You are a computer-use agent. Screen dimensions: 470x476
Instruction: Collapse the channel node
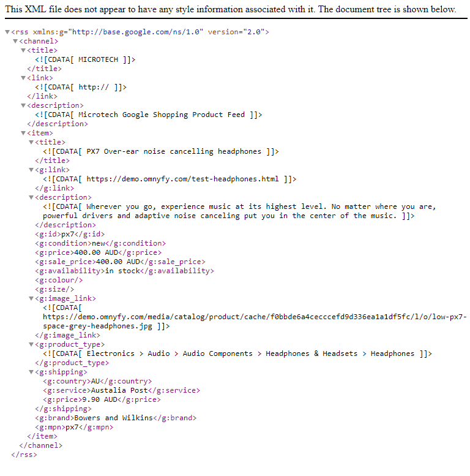point(15,41)
